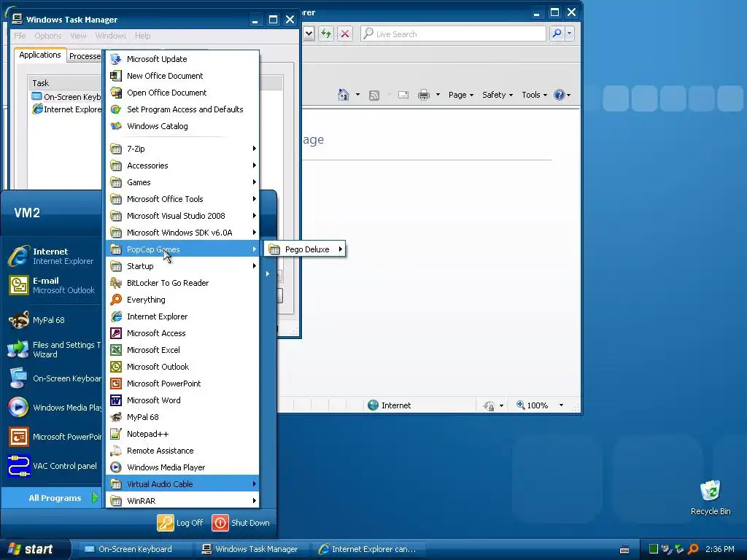Launch Windows Media Player from All Programs list

[x=182, y=467]
